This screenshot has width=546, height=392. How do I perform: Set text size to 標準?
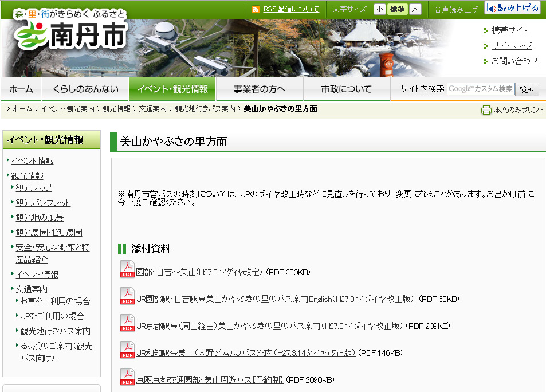397,9
